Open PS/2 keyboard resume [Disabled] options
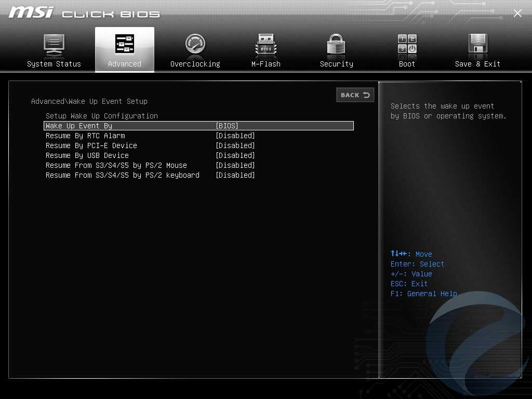Viewport: 532px width, 399px height. pyautogui.click(x=235, y=175)
